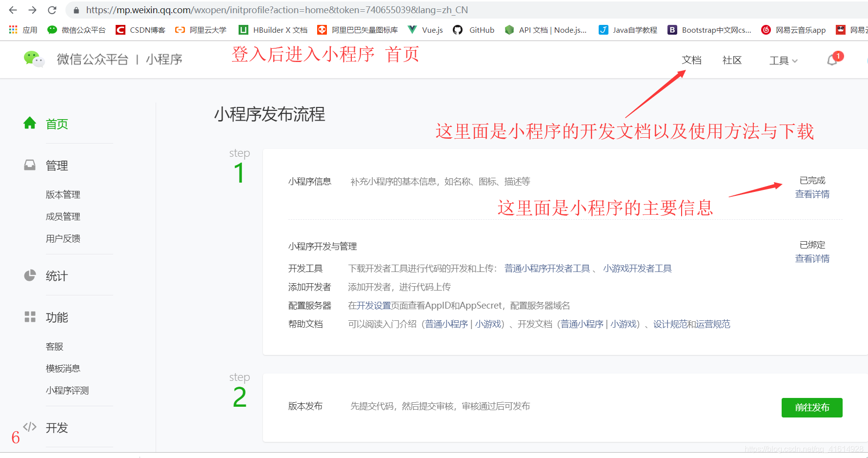Viewport: 868px width, 458px height.
Task: Select 客服 in sidebar
Action: click(55, 346)
